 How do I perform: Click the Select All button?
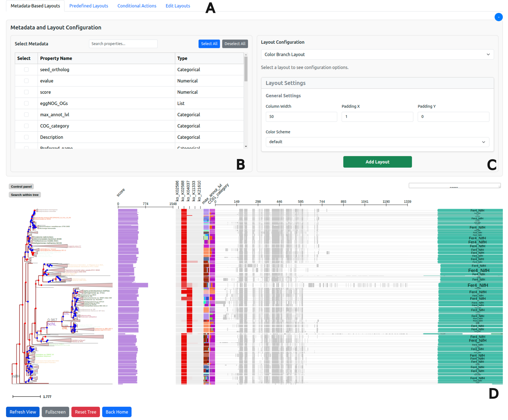pyautogui.click(x=209, y=44)
